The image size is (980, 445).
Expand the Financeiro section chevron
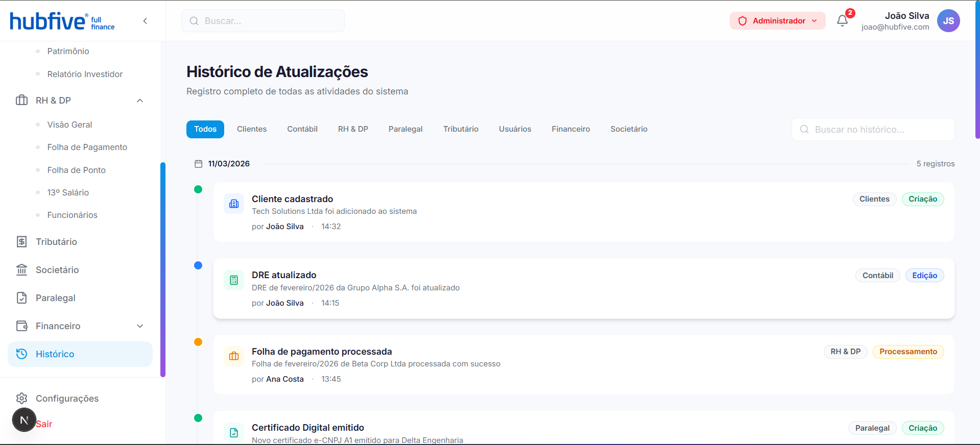click(140, 326)
